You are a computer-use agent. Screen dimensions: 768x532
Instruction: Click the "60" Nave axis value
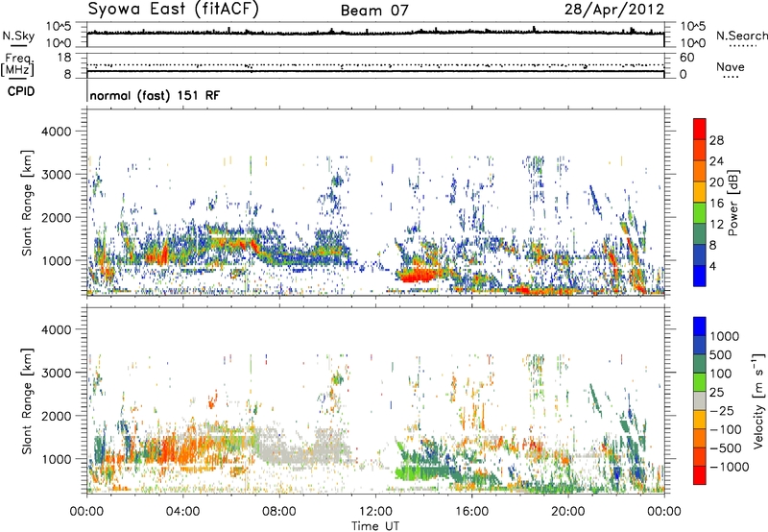pos(686,58)
